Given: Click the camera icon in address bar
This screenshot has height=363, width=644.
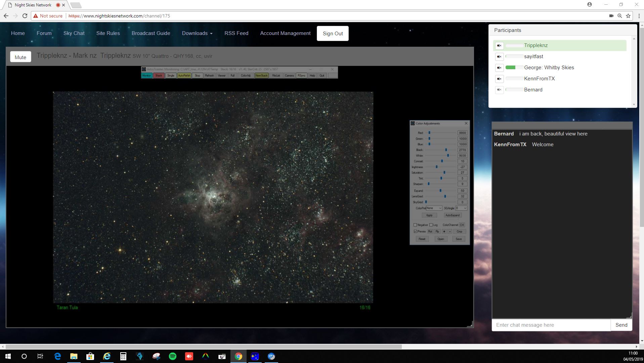Looking at the screenshot, I should pyautogui.click(x=611, y=16).
